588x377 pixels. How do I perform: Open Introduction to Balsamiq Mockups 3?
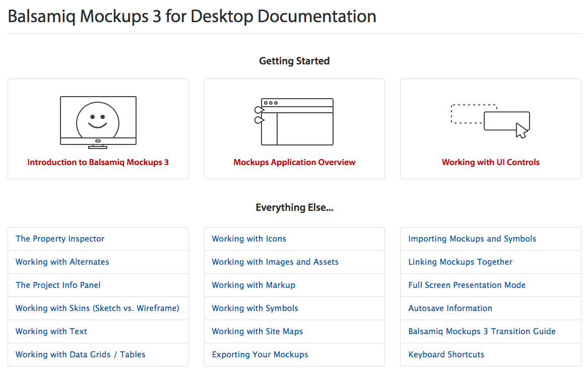[98, 162]
